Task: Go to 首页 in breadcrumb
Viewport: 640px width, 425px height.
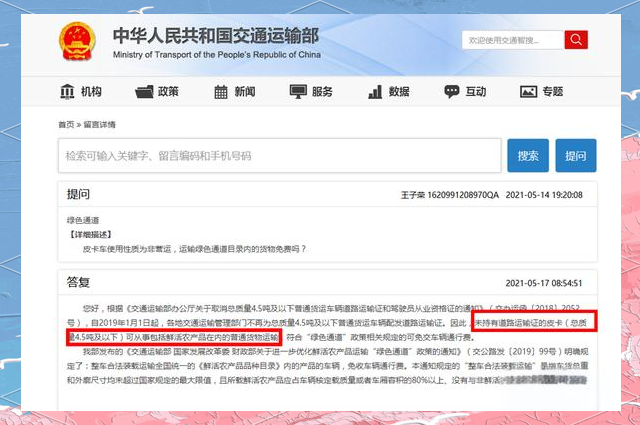Action: 66,125
